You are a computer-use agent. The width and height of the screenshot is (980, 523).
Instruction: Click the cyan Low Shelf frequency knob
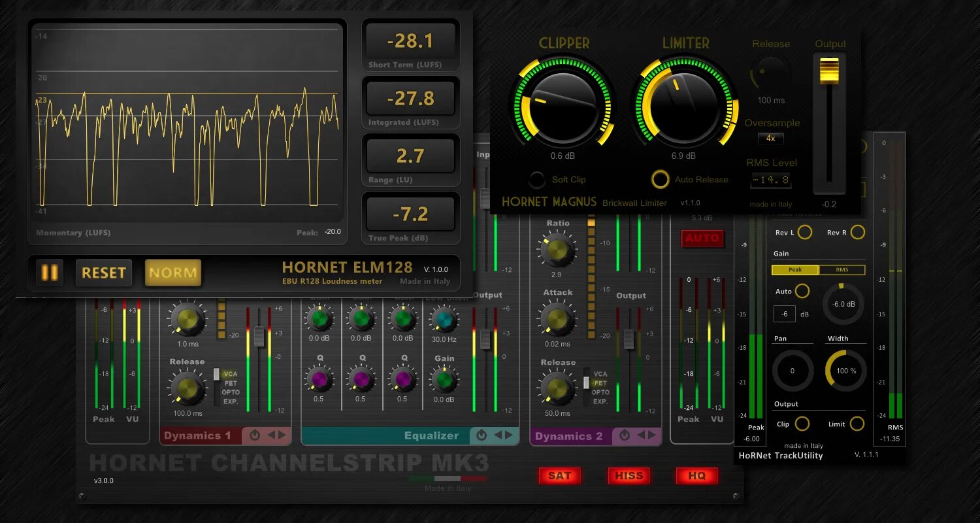[x=444, y=319]
